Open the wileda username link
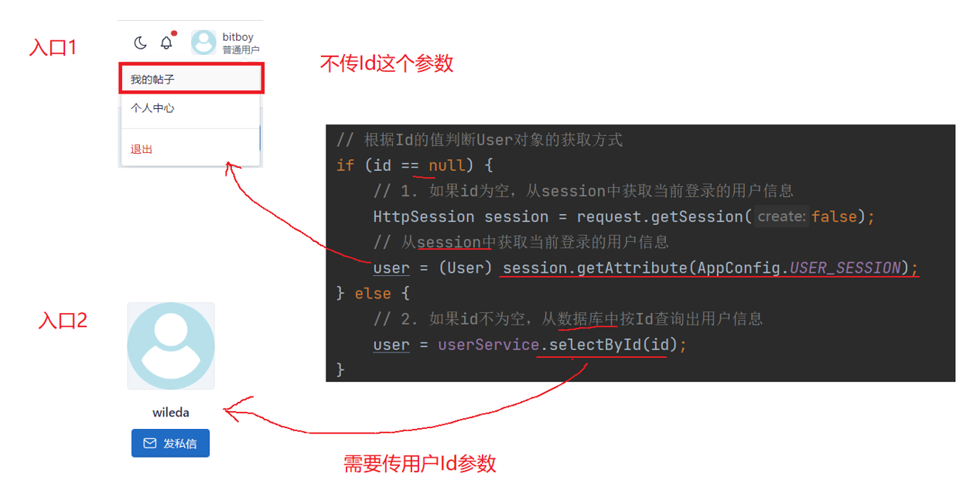The width and height of the screenshot is (980, 490). click(171, 412)
